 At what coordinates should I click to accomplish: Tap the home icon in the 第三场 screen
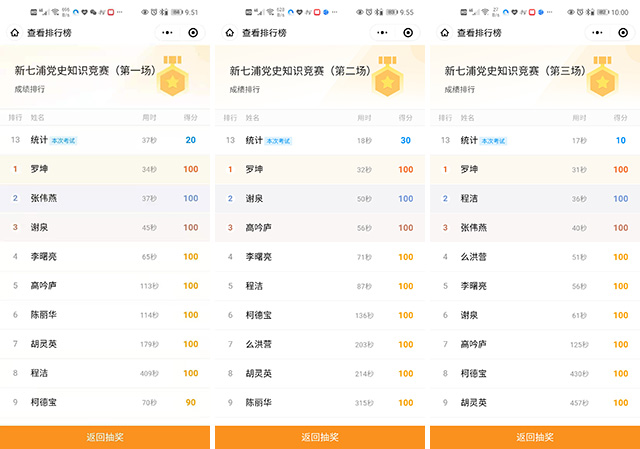(x=444, y=32)
